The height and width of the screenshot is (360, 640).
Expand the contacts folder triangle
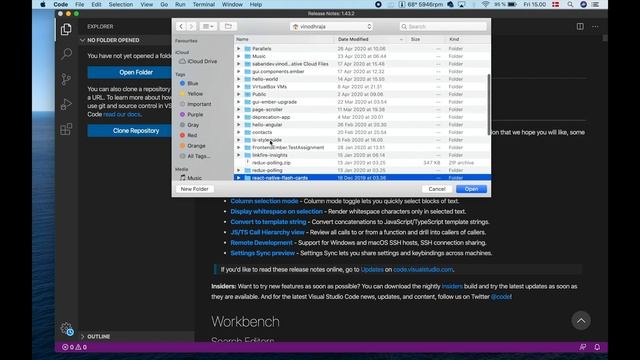pos(239,132)
